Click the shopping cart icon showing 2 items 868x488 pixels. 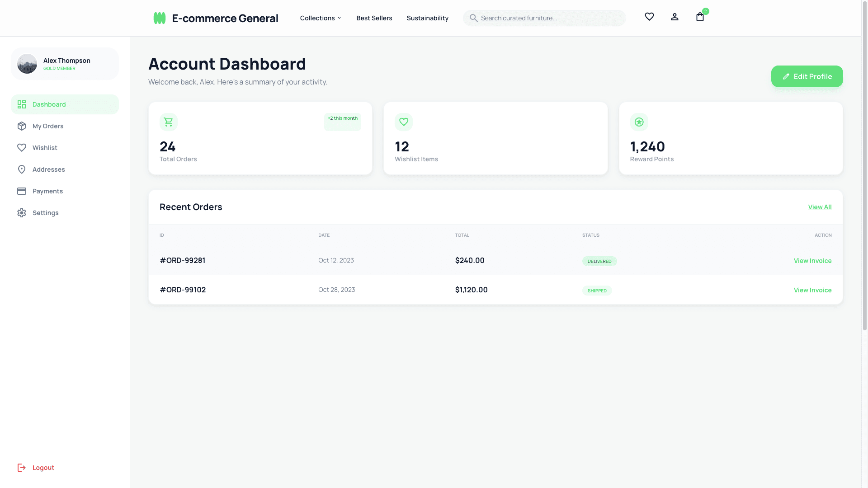700,17
